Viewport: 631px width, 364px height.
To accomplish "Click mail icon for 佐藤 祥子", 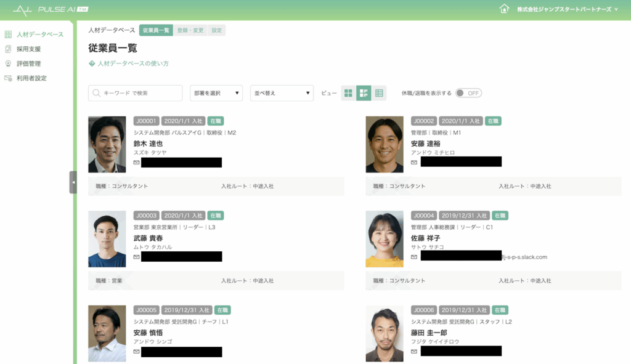I will [x=413, y=257].
